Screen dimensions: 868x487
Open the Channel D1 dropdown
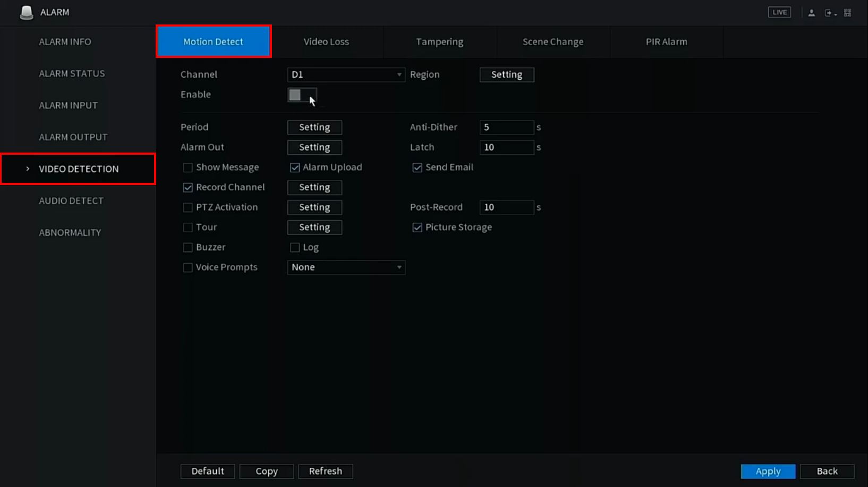coord(346,75)
